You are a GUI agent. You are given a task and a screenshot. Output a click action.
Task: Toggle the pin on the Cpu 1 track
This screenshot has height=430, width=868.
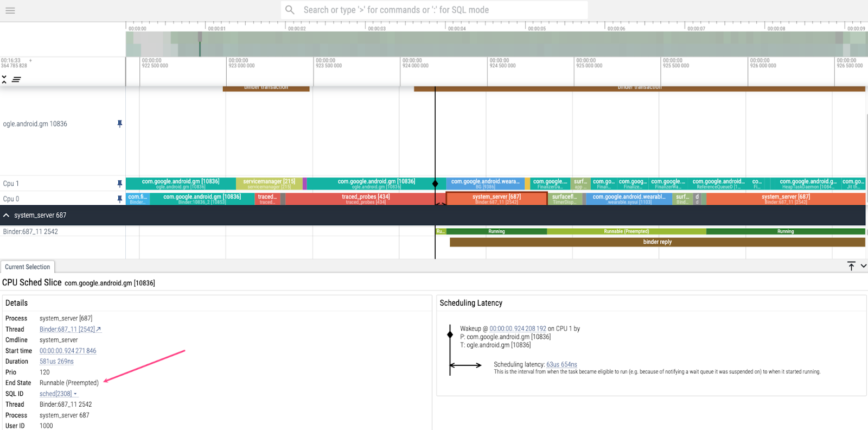tap(119, 184)
